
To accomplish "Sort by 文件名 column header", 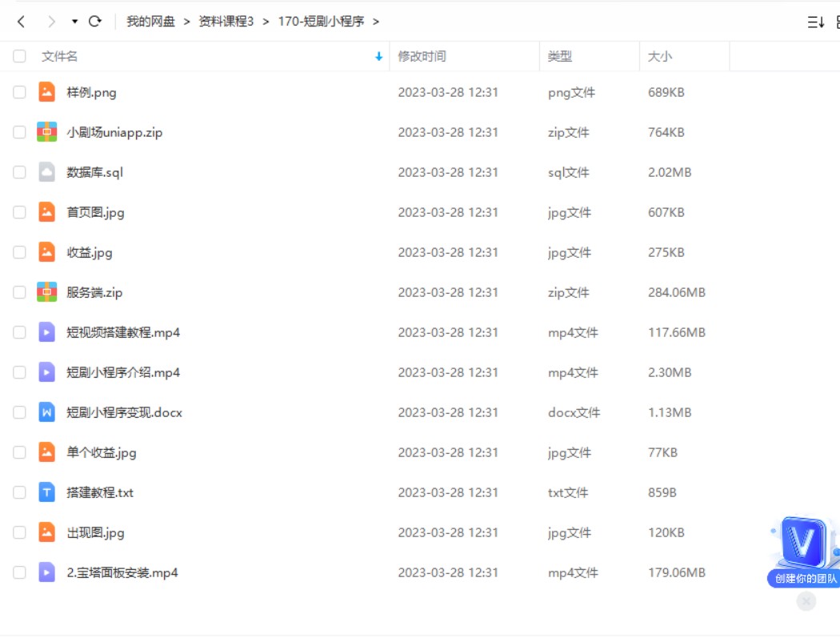I will coord(59,56).
